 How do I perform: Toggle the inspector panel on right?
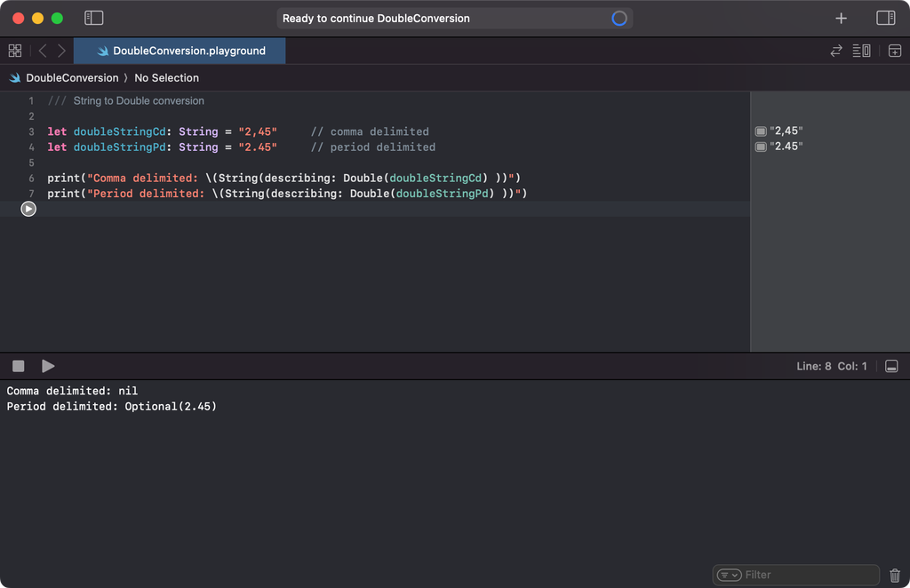(885, 18)
